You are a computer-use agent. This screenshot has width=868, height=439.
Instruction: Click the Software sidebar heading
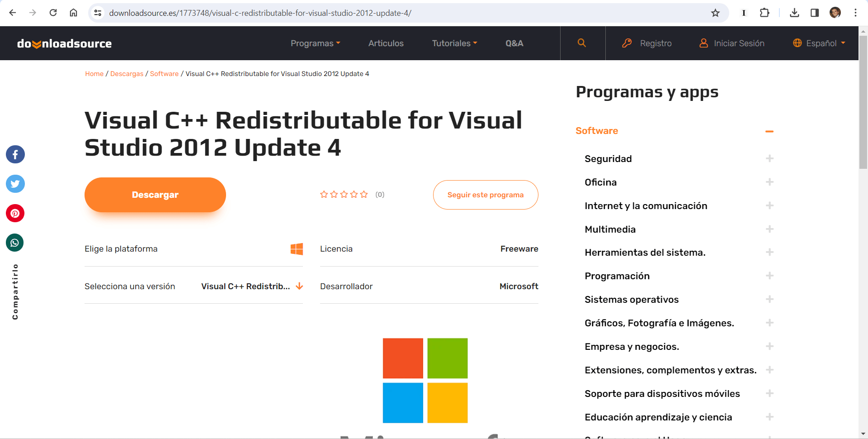pos(597,131)
